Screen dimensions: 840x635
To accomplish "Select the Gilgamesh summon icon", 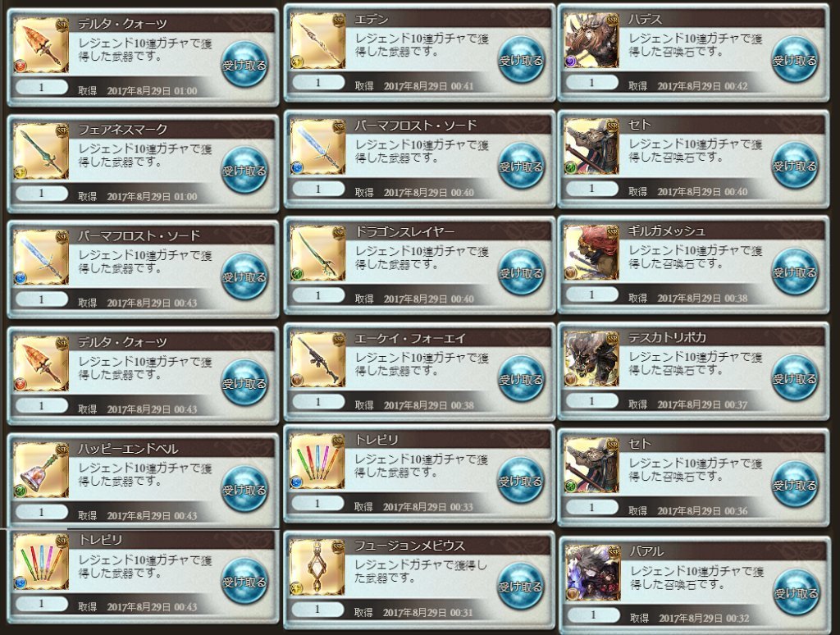I will click(591, 253).
